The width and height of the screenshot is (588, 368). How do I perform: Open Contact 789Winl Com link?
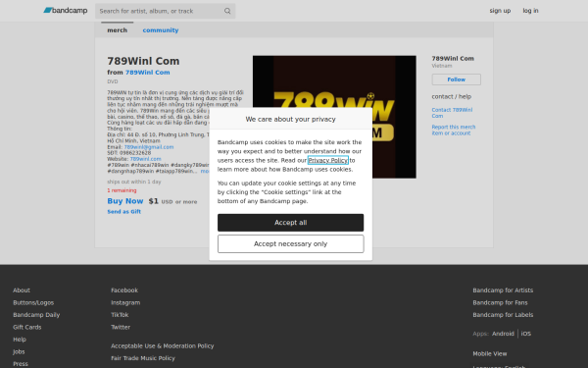pos(452,113)
